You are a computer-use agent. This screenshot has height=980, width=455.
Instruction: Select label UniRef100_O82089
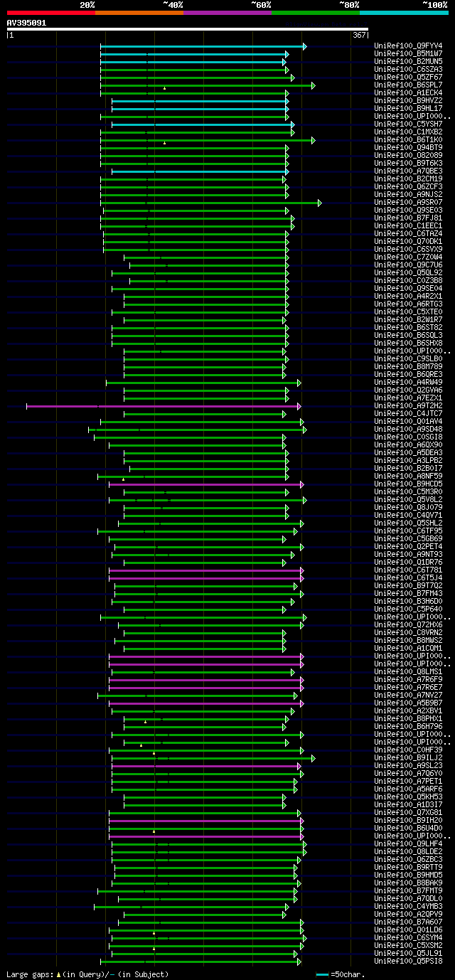pos(408,156)
